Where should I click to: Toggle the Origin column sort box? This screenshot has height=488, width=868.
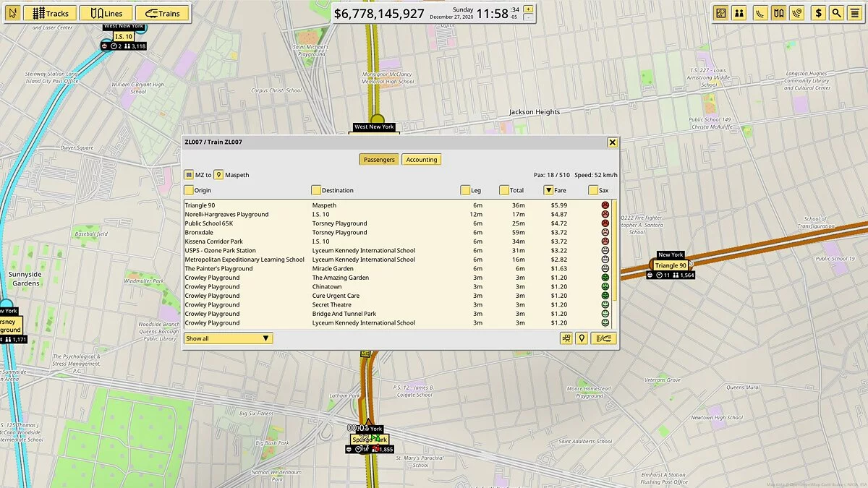189,190
